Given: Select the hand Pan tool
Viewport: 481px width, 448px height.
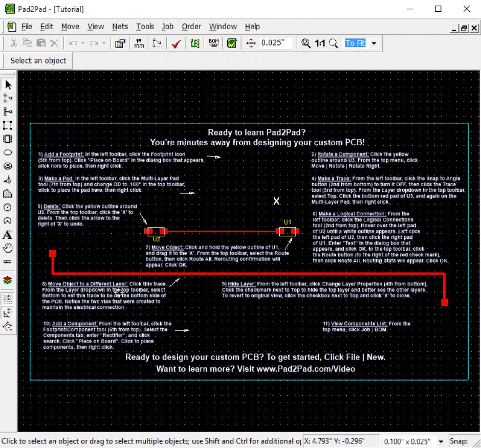Looking at the screenshot, I should coord(8,248).
